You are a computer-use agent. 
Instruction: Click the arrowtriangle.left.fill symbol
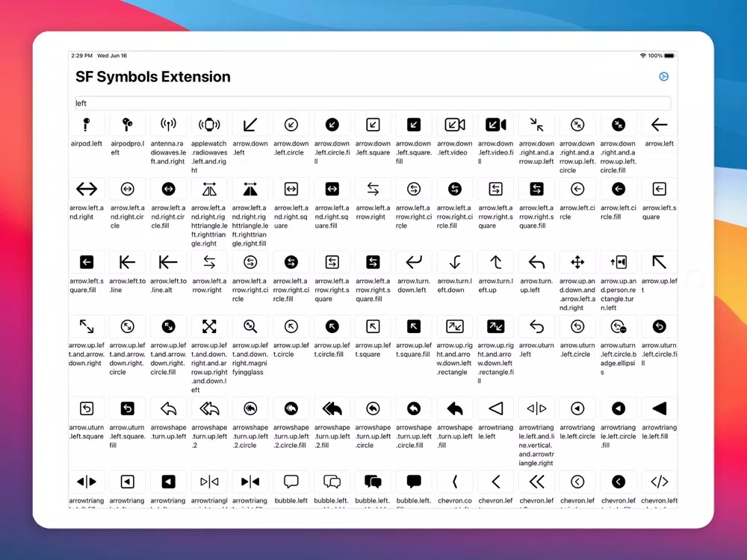click(x=660, y=408)
